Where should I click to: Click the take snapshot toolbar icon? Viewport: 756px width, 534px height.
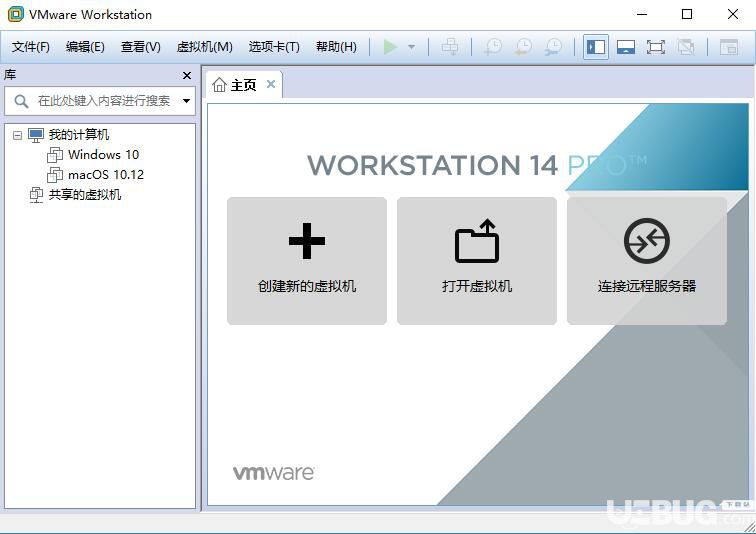pos(493,47)
